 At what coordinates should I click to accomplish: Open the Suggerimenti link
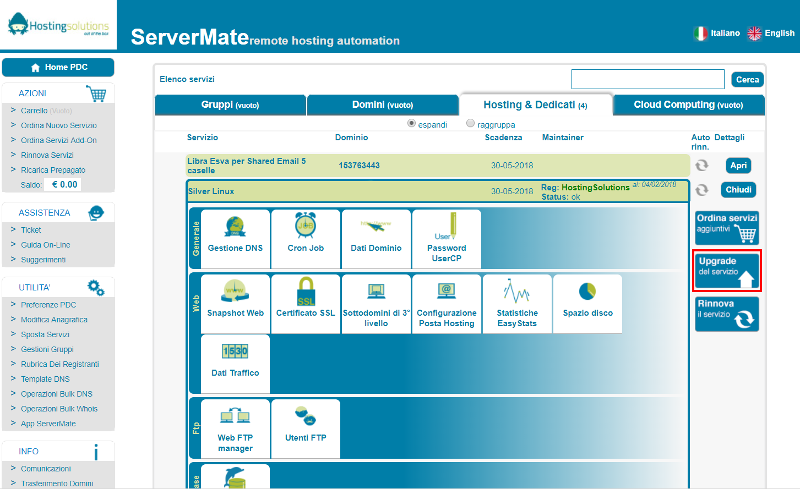[x=43, y=260]
